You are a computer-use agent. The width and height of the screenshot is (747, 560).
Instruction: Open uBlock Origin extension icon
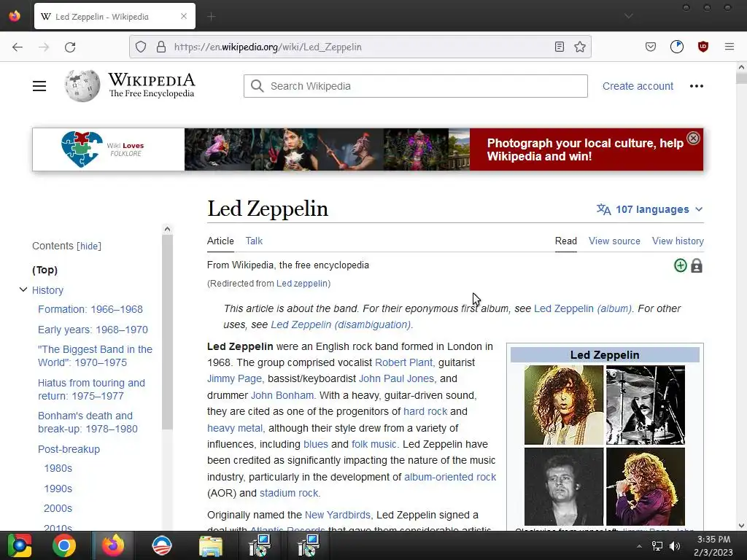pos(703,47)
